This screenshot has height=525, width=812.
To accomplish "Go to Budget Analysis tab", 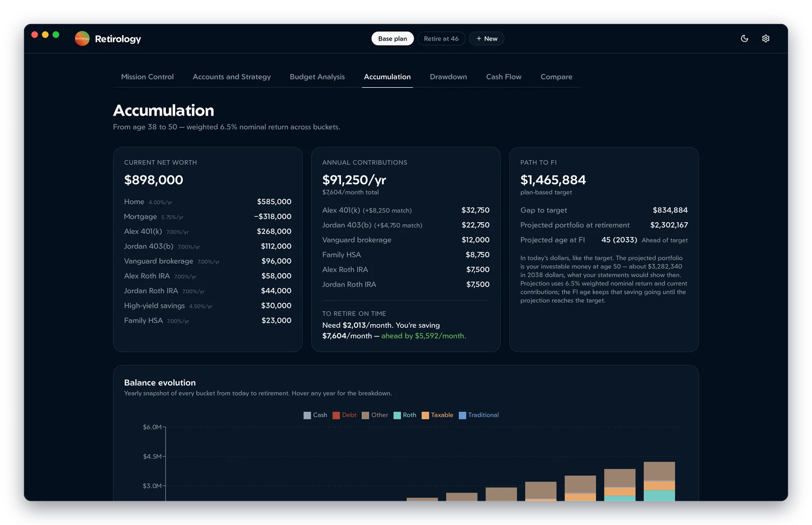I will click(317, 77).
